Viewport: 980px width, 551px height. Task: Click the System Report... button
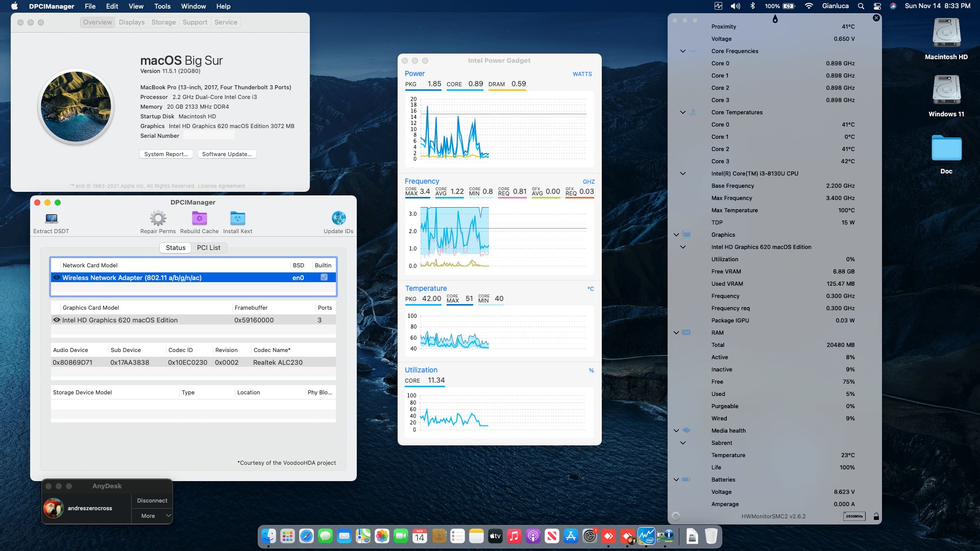tap(166, 154)
